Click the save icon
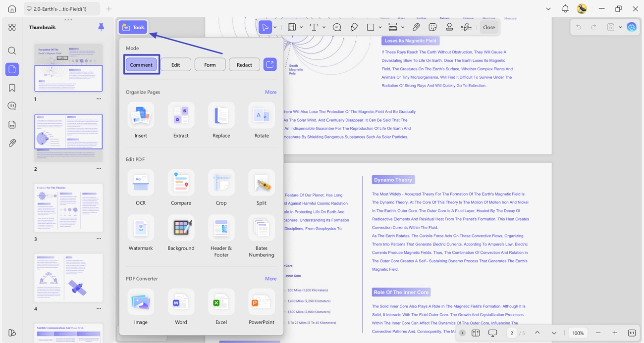The width and height of the screenshot is (644, 343). 611,27
